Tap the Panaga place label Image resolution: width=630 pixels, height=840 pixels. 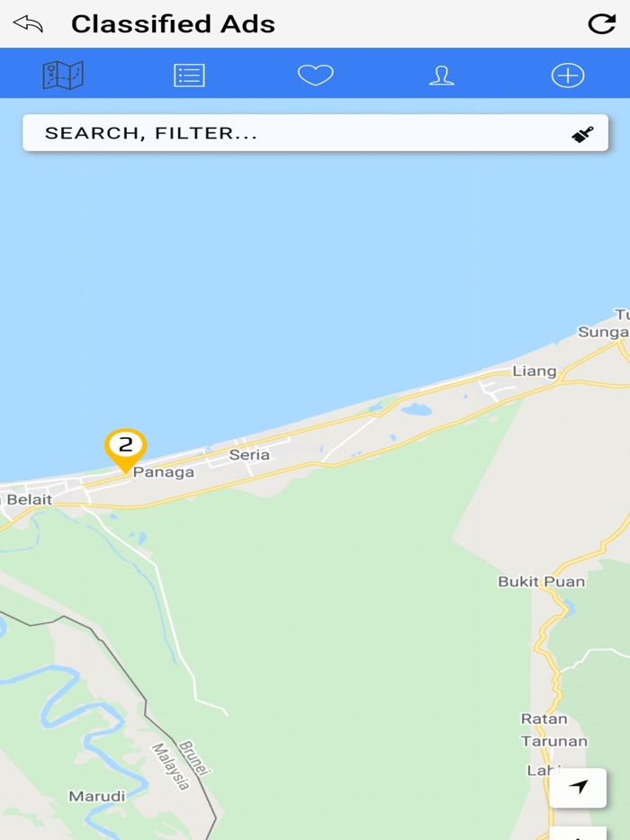(164, 472)
